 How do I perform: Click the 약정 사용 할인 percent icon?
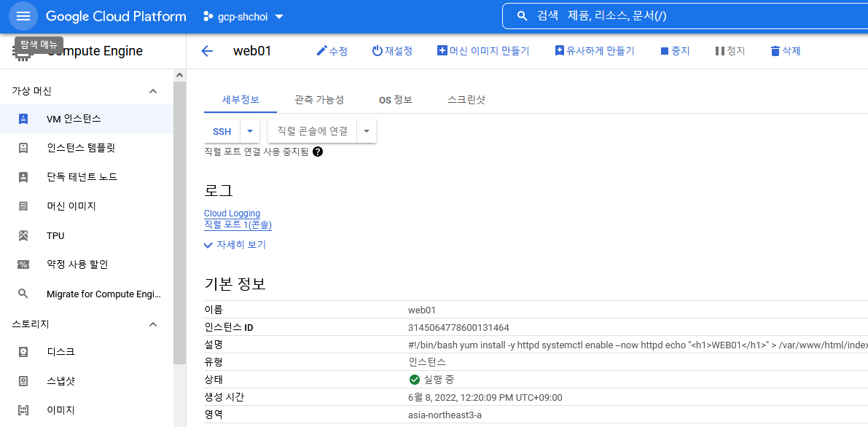(x=23, y=265)
